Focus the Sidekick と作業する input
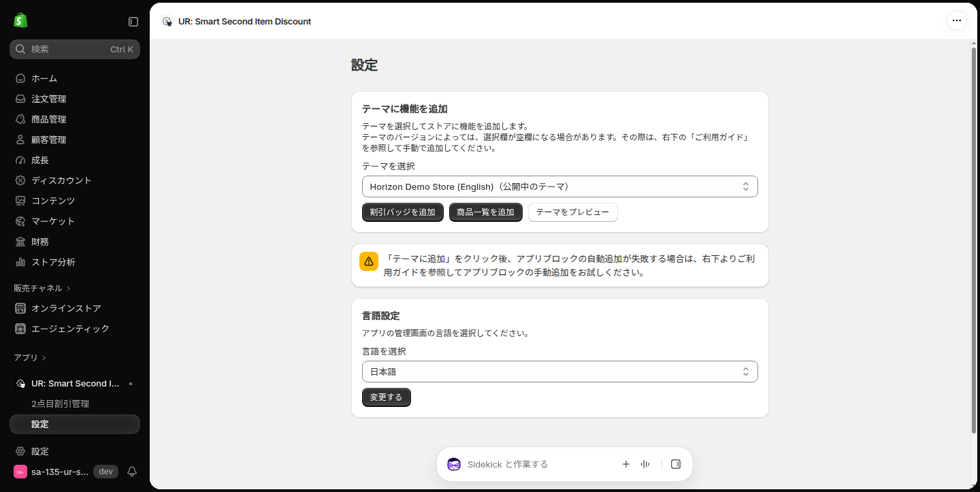Viewport: 980px width, 492px height. (x=538, y=464)
